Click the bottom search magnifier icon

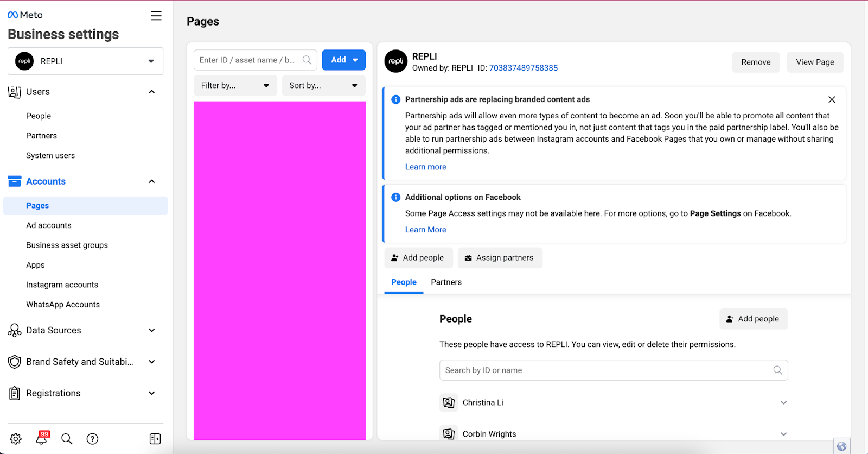(67, 439)
